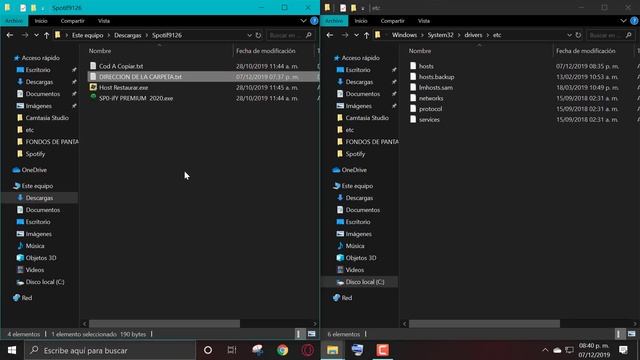Open Spotify folder in left window sidebar
Screen dimensions: 640x360
tap(31, 154)
